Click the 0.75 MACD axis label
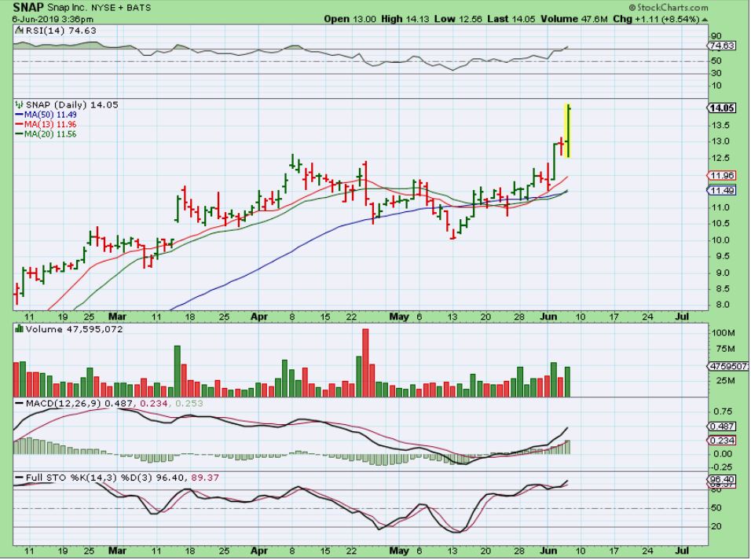Viewport: 751px width, 560px height. 722,412
